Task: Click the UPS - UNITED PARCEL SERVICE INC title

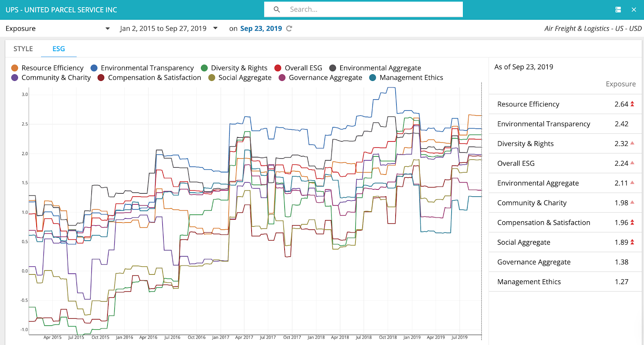Action: point(61,10)
